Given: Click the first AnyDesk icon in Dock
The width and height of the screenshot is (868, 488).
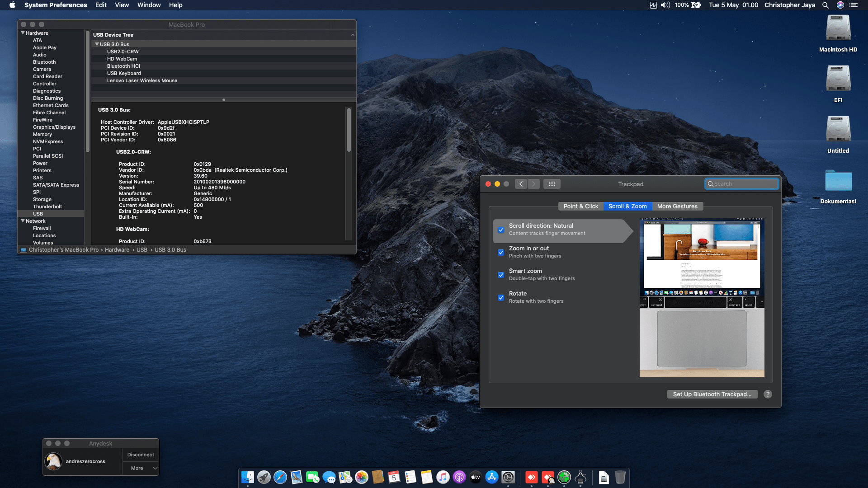Looking at the screenshot, I should (x=532, y=477).
